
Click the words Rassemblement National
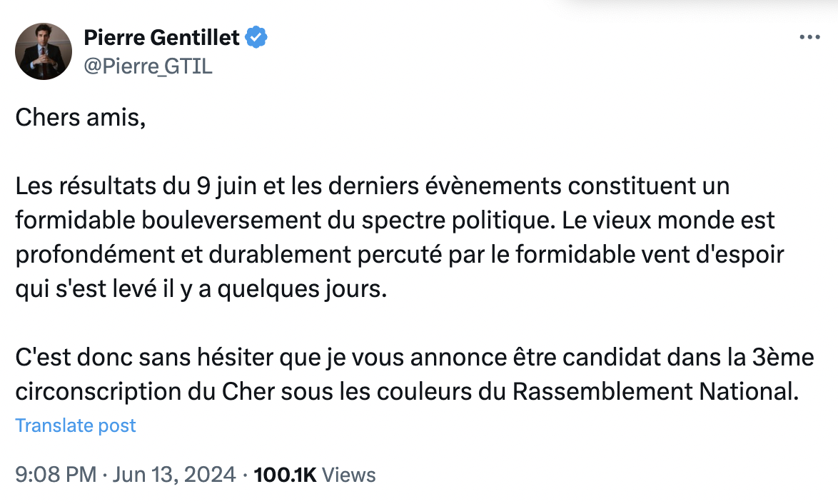coord(655,391)
